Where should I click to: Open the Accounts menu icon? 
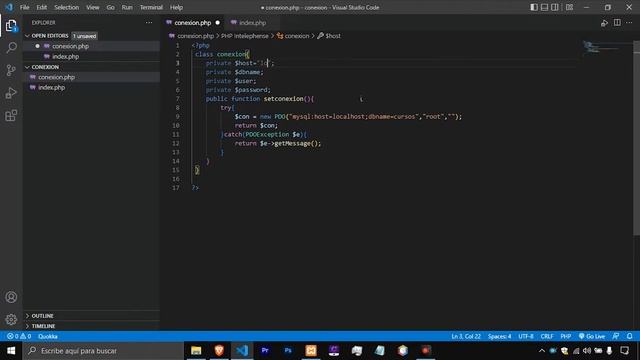tap(11, 297)
